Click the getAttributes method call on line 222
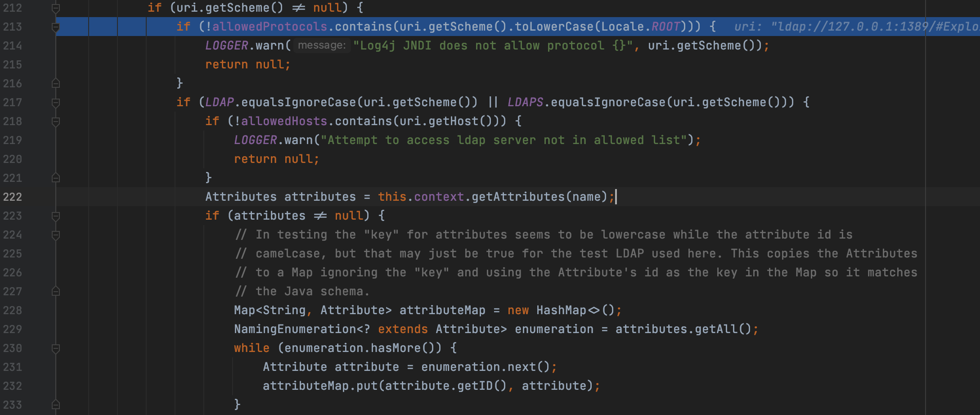 (x=518, y=197)
